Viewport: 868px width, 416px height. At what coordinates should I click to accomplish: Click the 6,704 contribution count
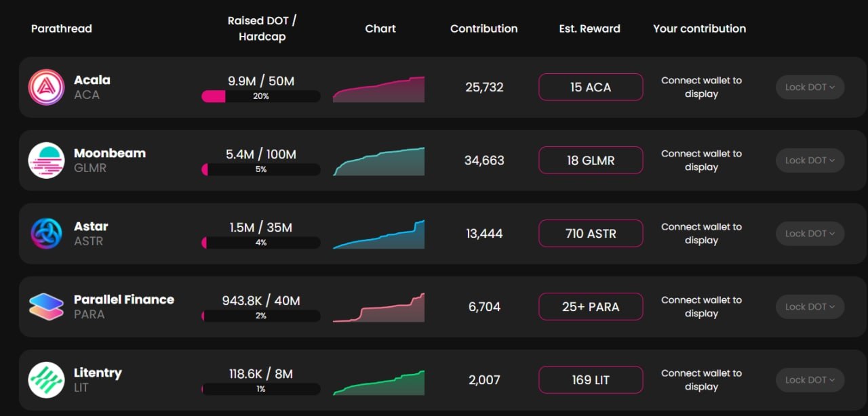coord(484,307)
